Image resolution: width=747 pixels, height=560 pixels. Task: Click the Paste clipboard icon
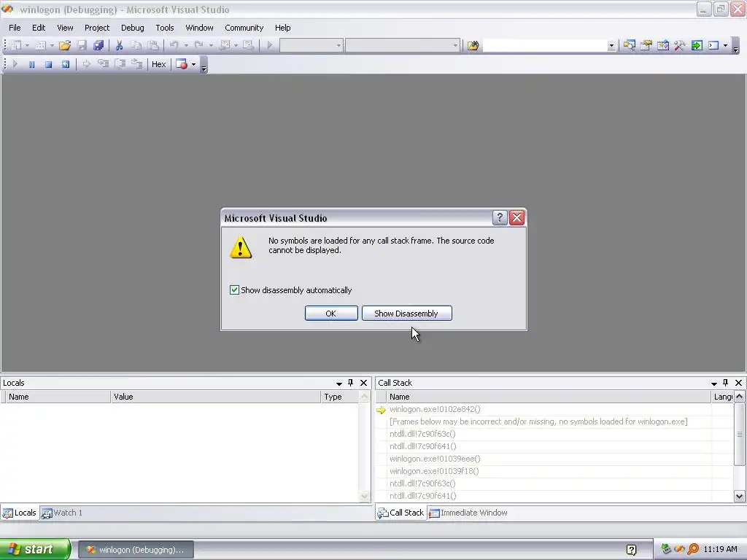tap(153, 45)
